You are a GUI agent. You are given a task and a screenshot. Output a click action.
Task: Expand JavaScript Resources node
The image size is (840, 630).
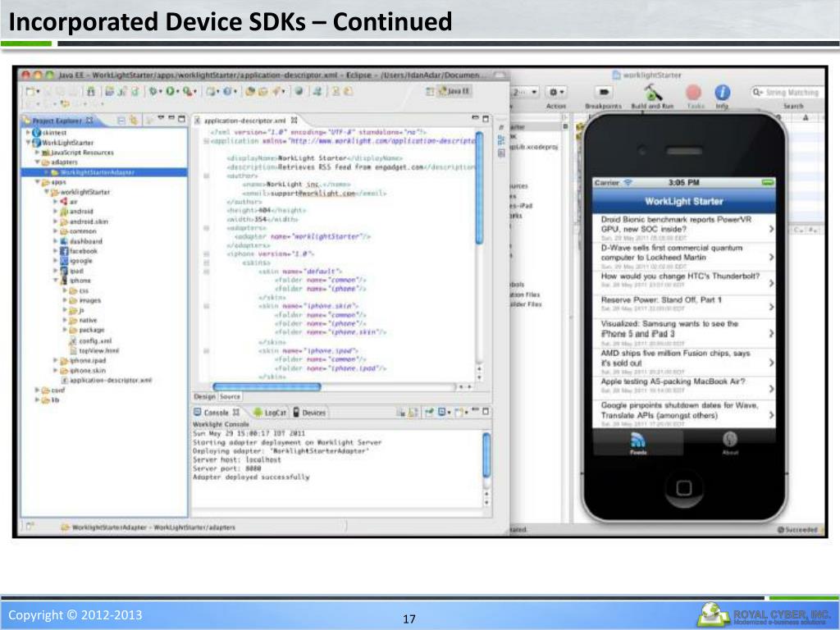coord(37,152)
